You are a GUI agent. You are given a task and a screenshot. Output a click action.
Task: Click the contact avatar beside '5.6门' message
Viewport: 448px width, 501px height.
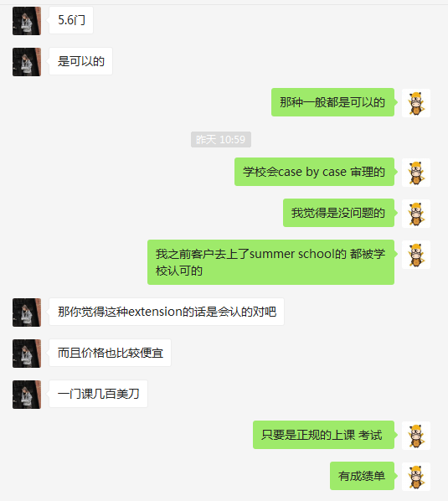click(27, 21)
